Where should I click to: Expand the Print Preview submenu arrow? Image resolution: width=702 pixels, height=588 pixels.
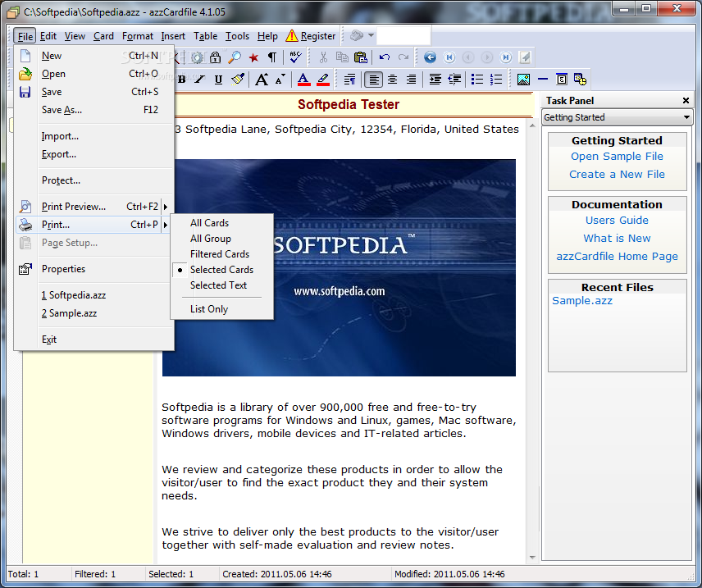(x=166, y=207)
